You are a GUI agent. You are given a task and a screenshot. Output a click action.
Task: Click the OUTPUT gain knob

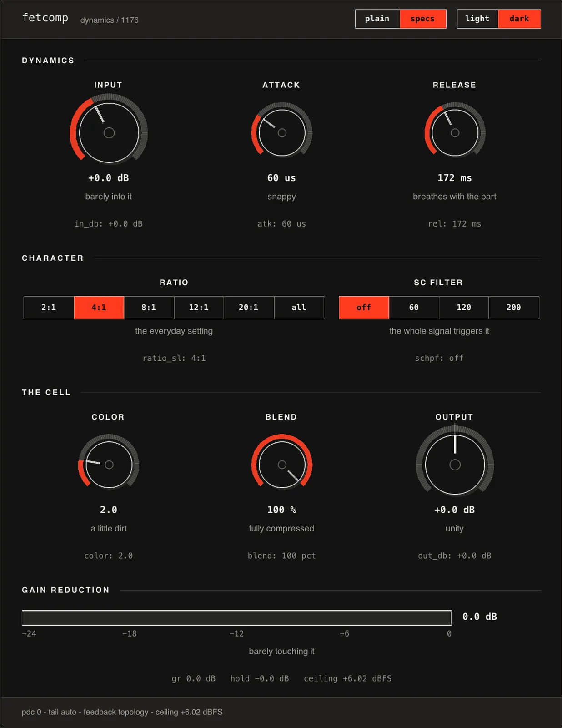click(455, 465)
